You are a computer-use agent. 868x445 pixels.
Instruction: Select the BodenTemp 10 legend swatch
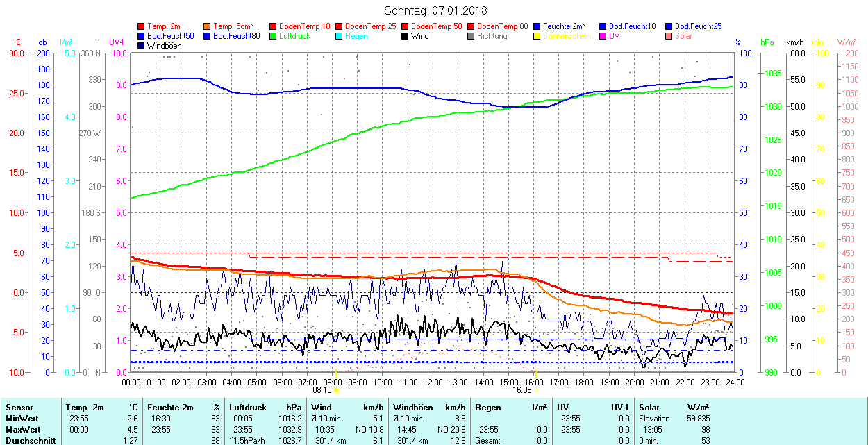point(273,26)
